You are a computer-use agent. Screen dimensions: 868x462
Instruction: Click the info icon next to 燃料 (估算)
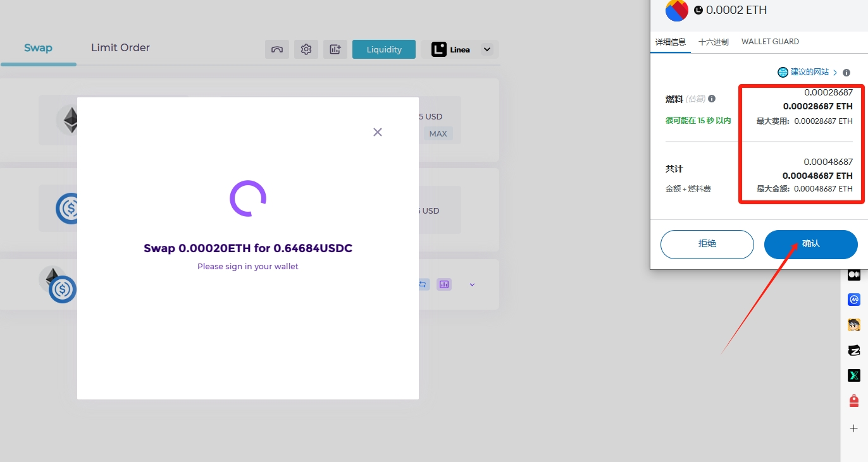712,99
